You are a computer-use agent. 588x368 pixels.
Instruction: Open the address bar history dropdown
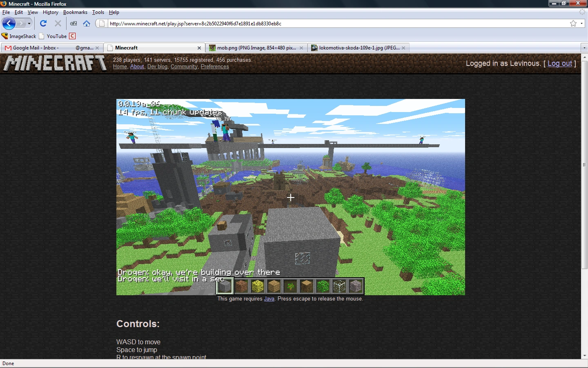[x=581, y=23]
